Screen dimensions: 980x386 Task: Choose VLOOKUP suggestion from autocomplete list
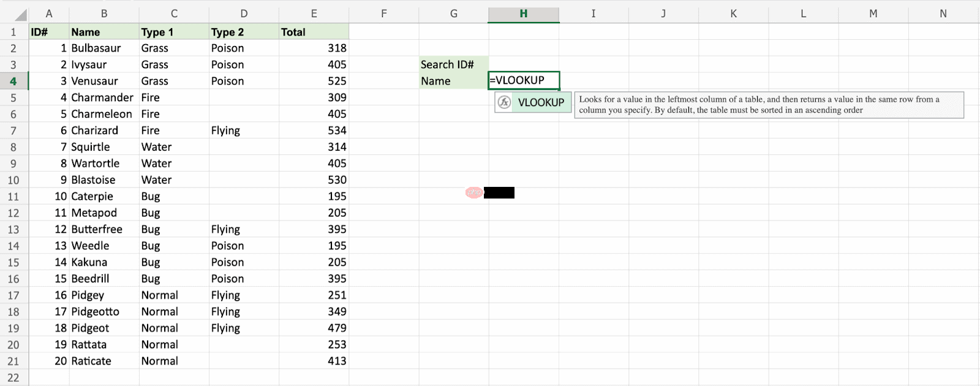tap(533, 102)
